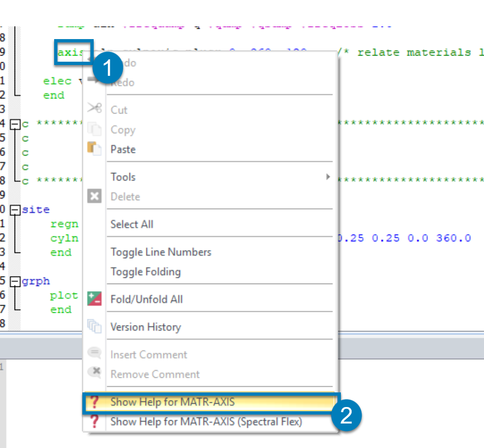
Task: Click the Version History icon
Action: tap(94, 326)
